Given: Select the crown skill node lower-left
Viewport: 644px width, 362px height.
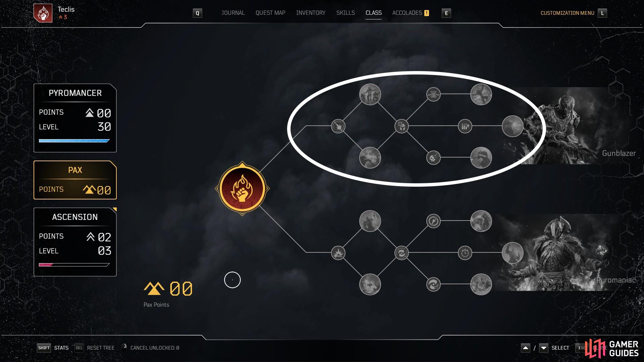Looking at the screenshot, I should pyautogui.click(x=338, y=253).
